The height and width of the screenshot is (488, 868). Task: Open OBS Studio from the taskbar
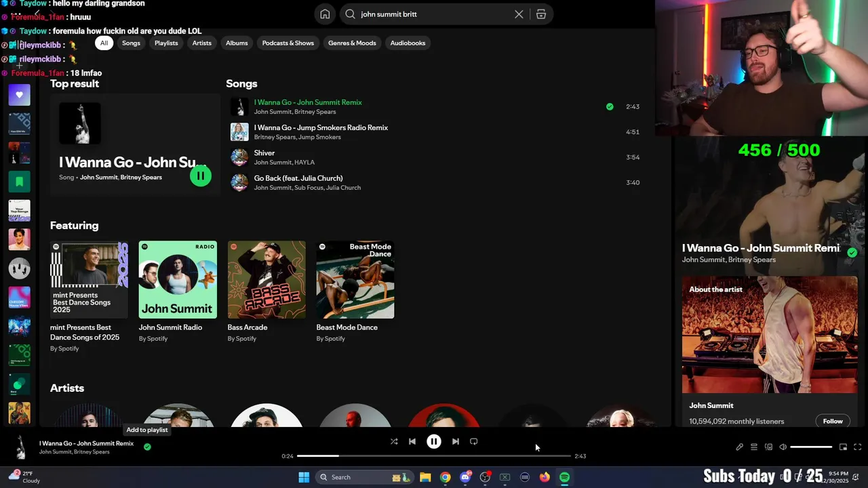coord(485,477)
